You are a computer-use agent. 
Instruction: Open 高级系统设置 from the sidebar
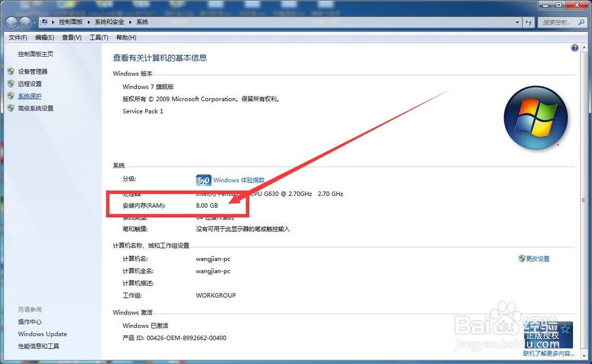coord(34,108)
